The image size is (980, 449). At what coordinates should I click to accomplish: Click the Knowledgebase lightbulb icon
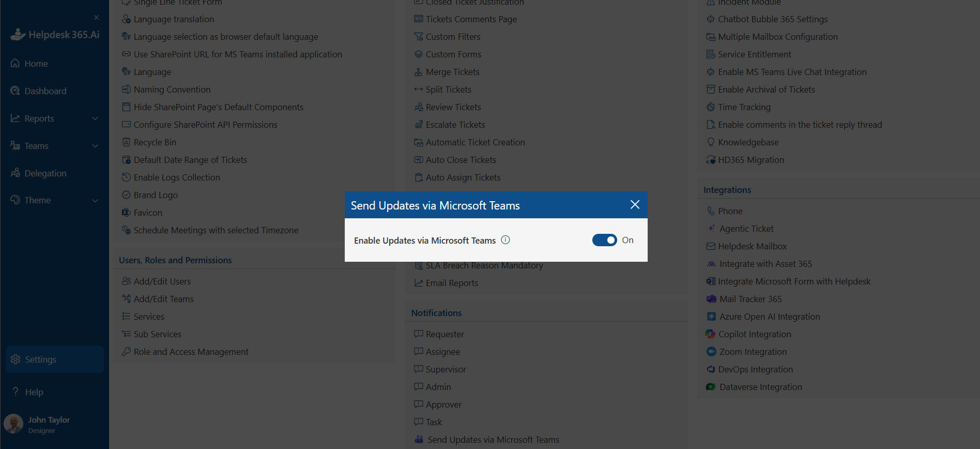click(711, 142)
